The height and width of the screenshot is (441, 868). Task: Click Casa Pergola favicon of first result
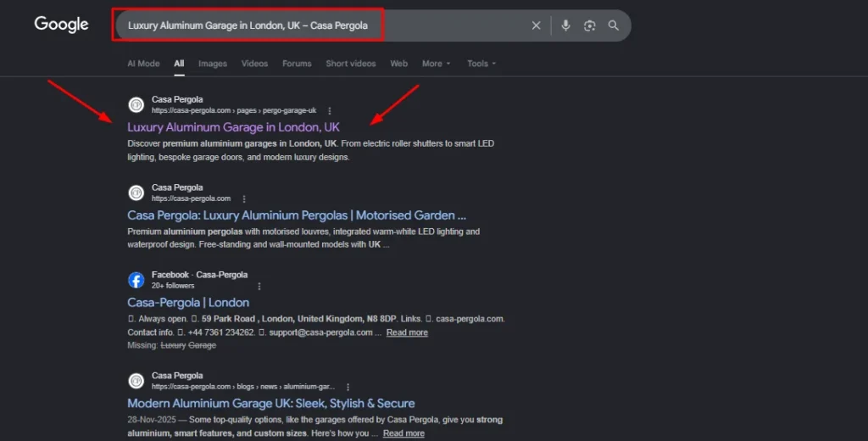pyautogui.click(x=136, y=104)
